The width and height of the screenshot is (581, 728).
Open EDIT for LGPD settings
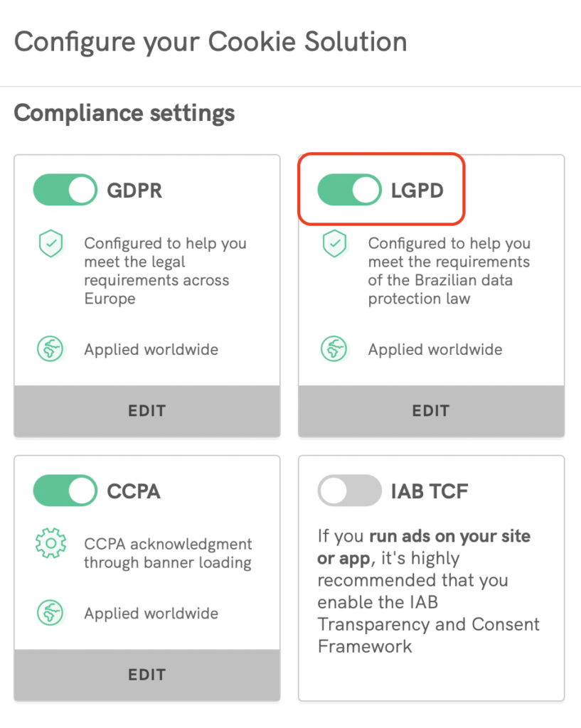click(431, 411)
